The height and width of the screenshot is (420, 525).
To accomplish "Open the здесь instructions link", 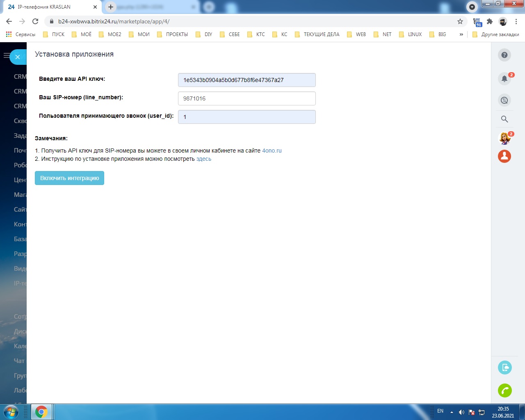I will tap(204, 159).
